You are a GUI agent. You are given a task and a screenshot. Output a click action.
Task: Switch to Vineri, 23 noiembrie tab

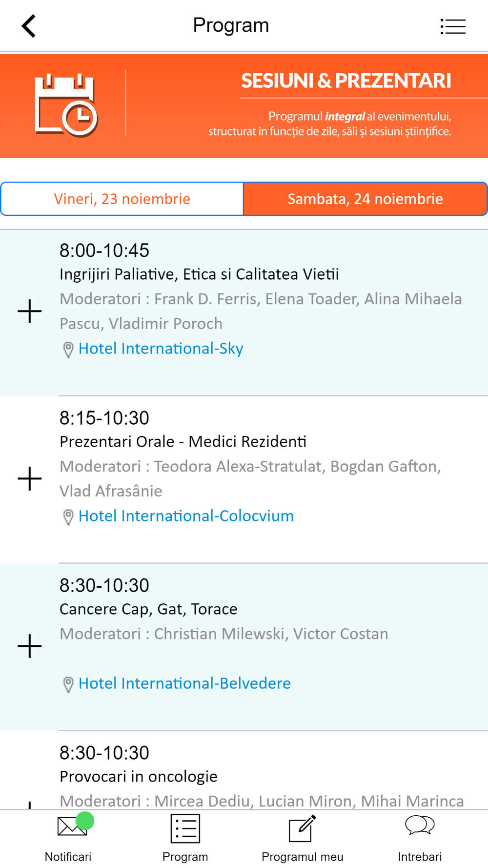pos(122,199)
